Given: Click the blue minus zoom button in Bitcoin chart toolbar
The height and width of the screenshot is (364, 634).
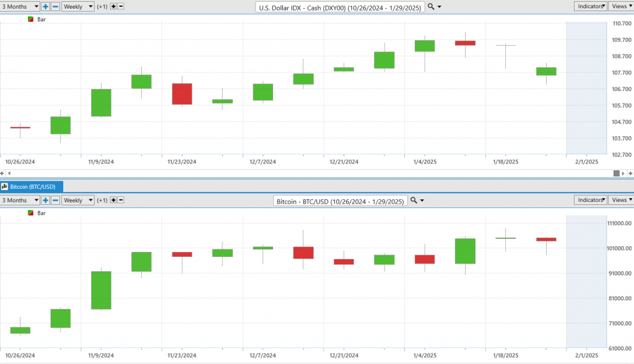Looking at the screenshot, I should coord(55,201).
